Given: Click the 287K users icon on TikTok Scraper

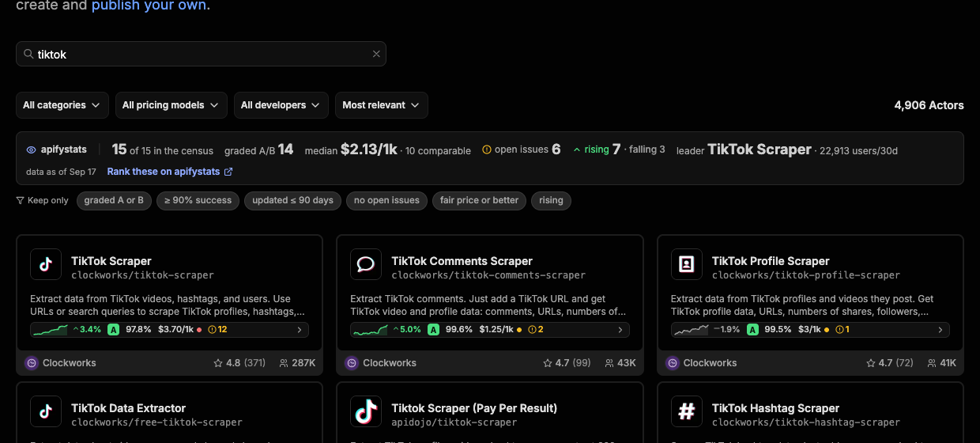Looking at the screenshot, I should click(284, 363).
